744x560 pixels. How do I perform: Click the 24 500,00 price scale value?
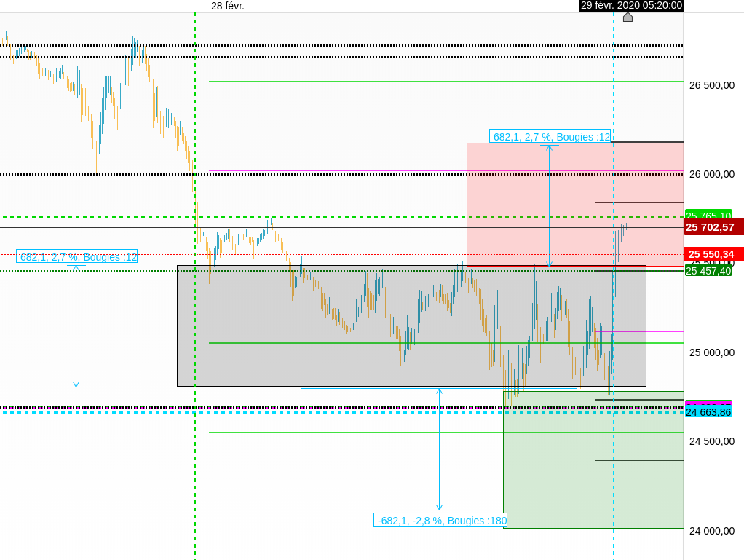coord(712,441)
